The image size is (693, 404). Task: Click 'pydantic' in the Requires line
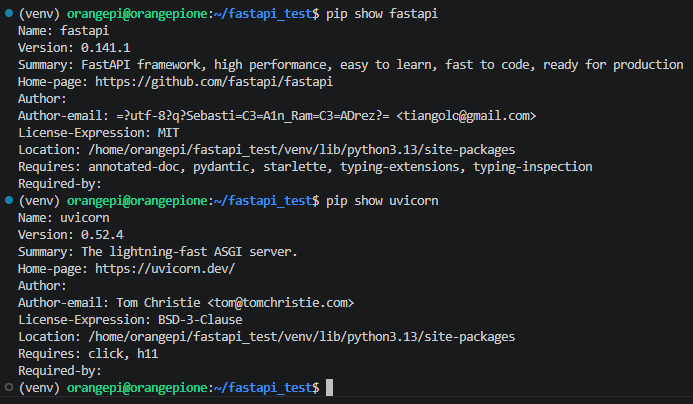tap(221, 167)
